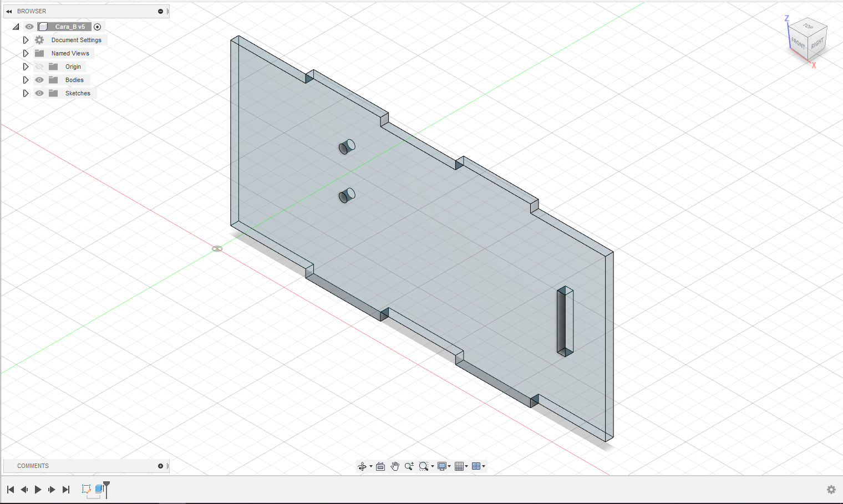
Task: Select the upper round hole in the plate
Action: 347,147
